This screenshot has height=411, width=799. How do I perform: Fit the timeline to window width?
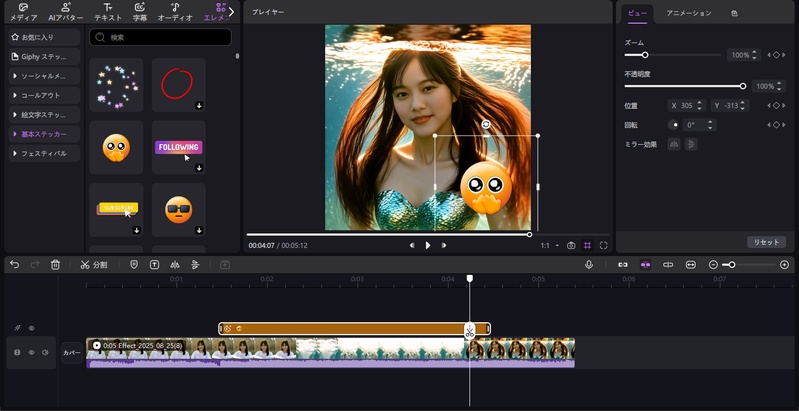[x=690, y=265]
